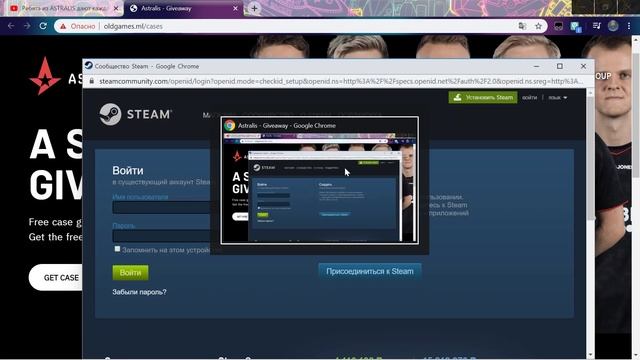Toggle 'Запомнить на этом устройстве' checkbox
Image resolution: width=640 pixels, height=360 pixels.
117,249
